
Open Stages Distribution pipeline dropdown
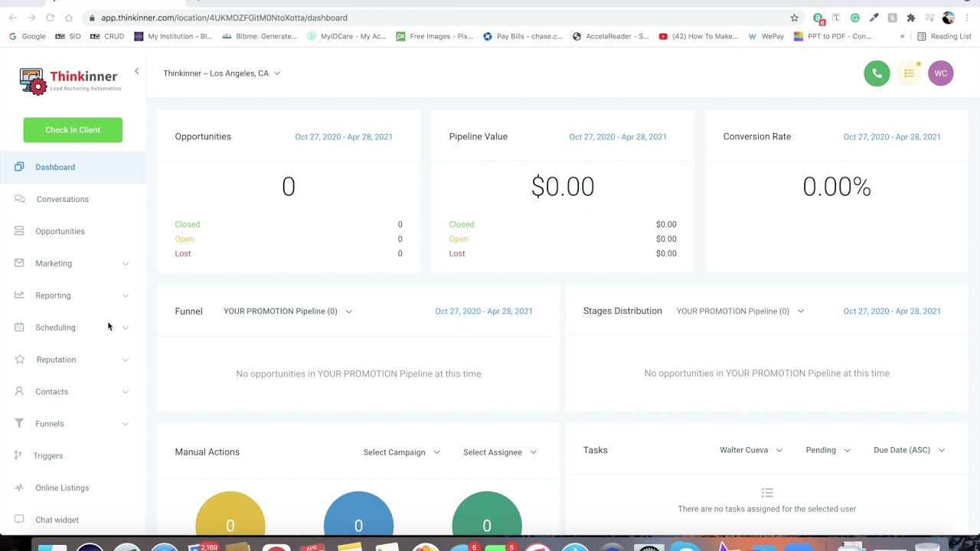click(x=740, y=311)
